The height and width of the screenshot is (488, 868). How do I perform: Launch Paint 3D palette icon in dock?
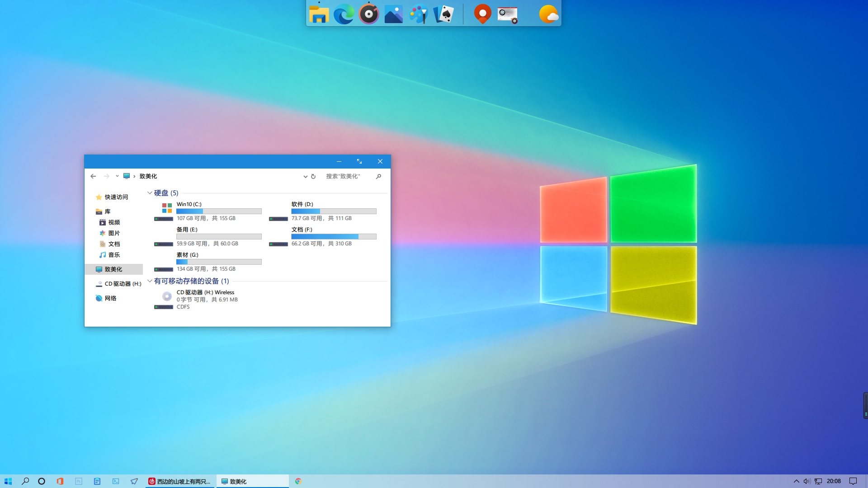click(418, 14)
